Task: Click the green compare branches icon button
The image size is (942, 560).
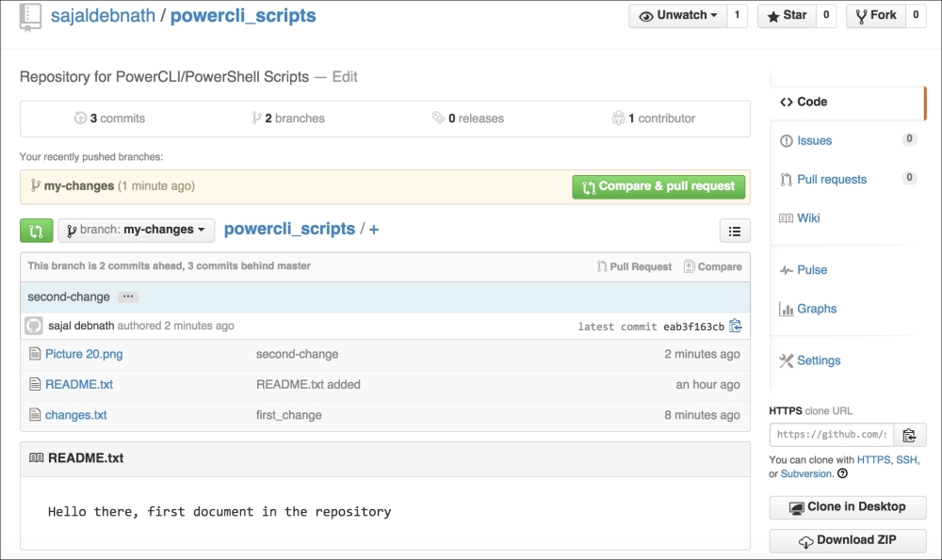Action: click(36, 231)
